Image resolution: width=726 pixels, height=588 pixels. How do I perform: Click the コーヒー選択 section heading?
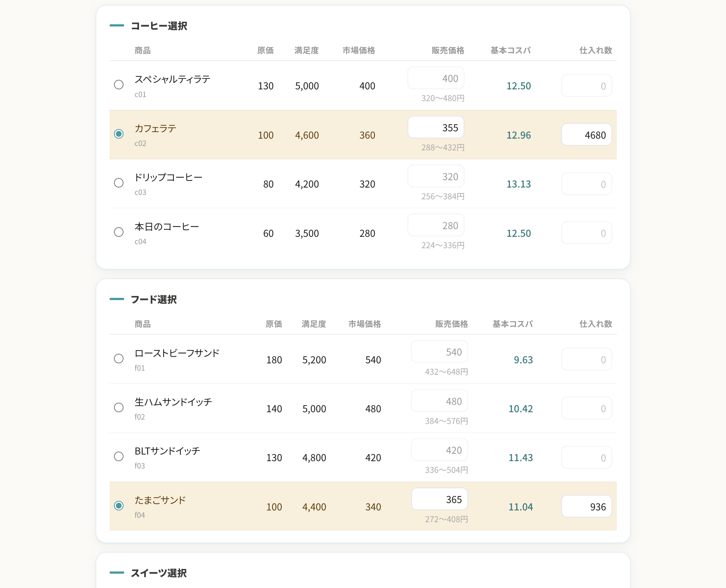159,26
